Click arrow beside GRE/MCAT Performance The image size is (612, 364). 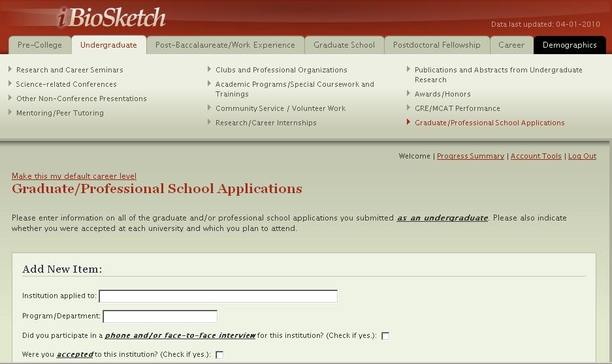(409, 108)
